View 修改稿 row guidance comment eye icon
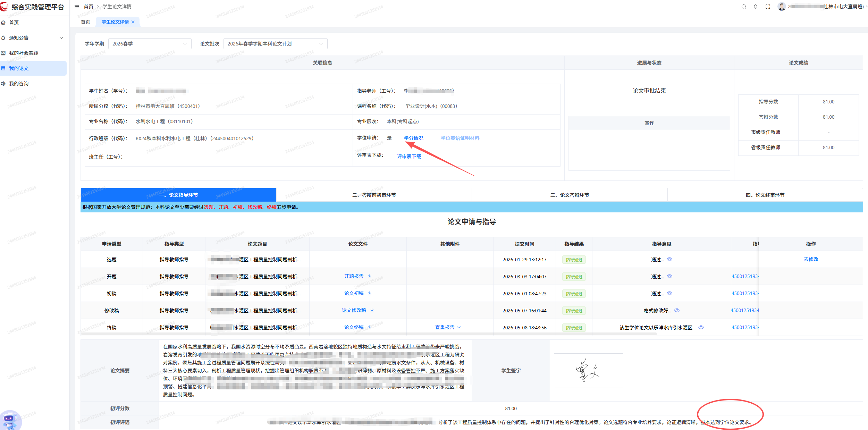This screenshot has height=430, width=868. click(x=677, y=310)
